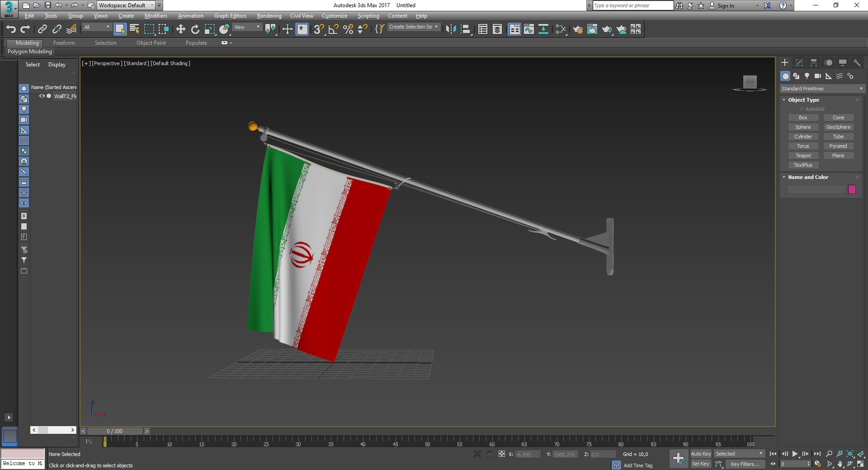868x470 pixels.
Task: Open the selection filter All dropdown
Action: click(96, 27)
